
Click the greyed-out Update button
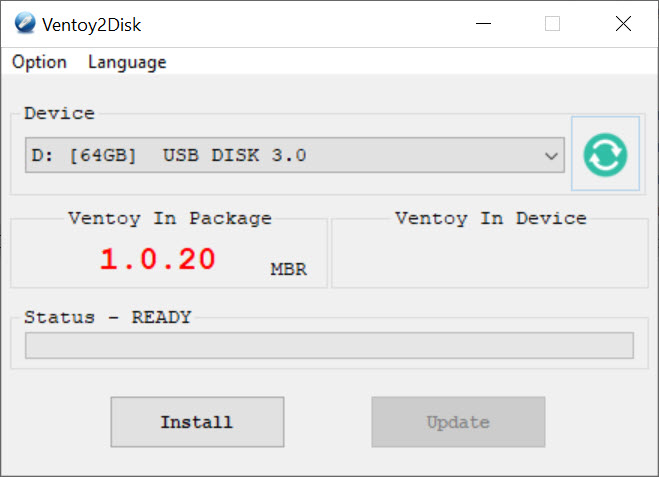point(458,422)
